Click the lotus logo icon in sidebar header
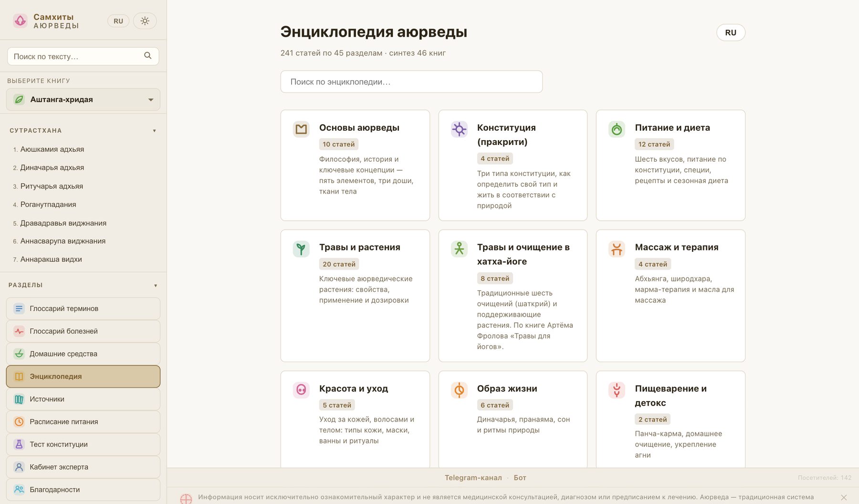This screenshot has height=504, width=859. (20, 21)
